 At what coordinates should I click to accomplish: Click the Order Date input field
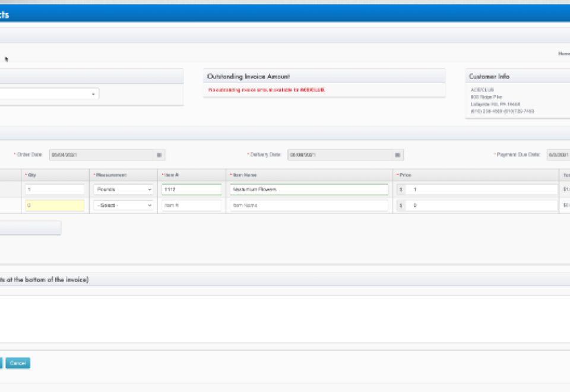(102, 155)
